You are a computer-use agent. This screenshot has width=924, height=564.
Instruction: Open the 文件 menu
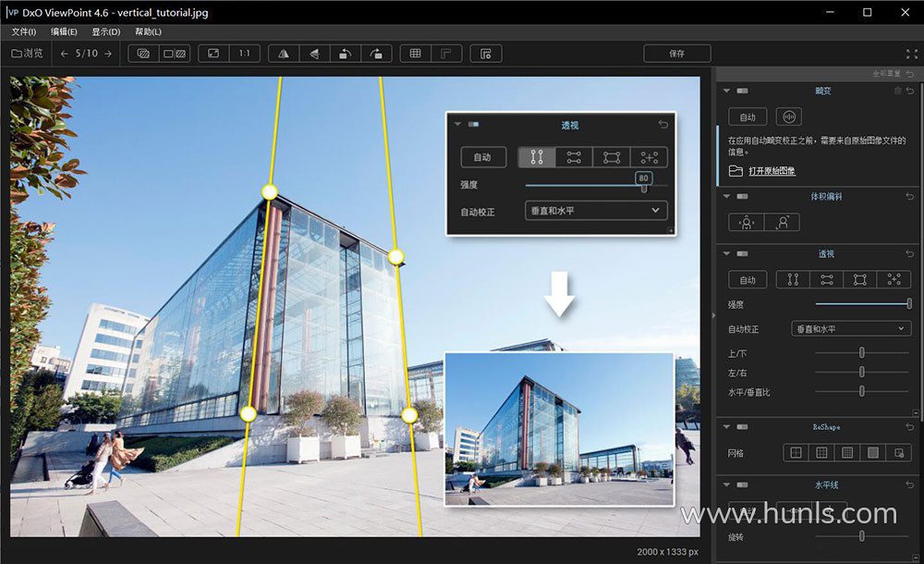click(24, 31)
